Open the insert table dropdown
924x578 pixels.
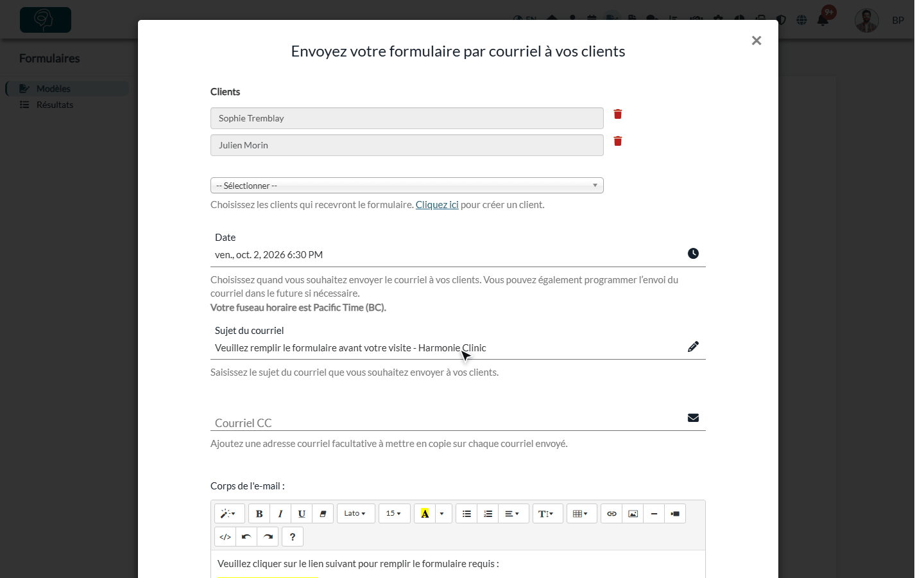point(581,514)
